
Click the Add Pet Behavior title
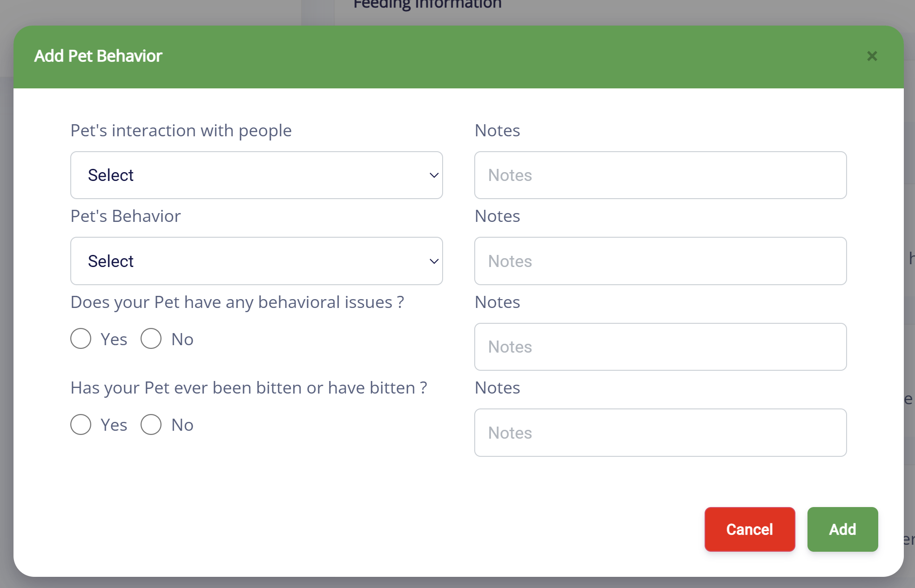pos(98,56)
